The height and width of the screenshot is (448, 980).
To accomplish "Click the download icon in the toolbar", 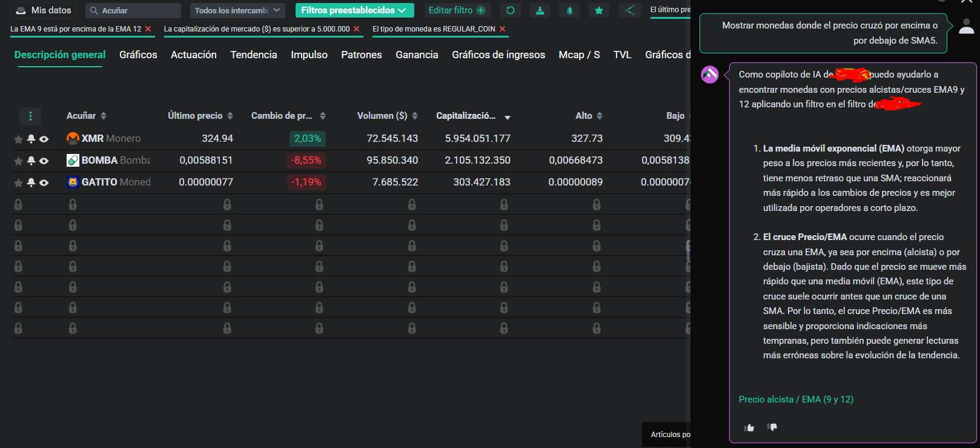I will 540,10.
